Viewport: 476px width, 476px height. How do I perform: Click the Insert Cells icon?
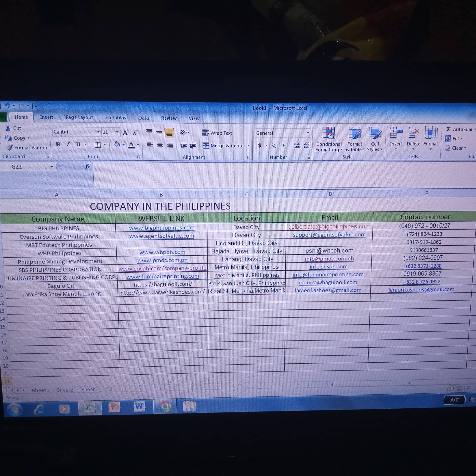(x=396, y=132)
